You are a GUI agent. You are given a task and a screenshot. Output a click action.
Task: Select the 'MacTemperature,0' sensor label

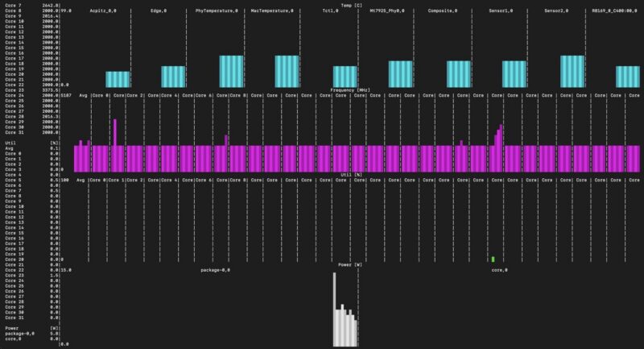272,10
